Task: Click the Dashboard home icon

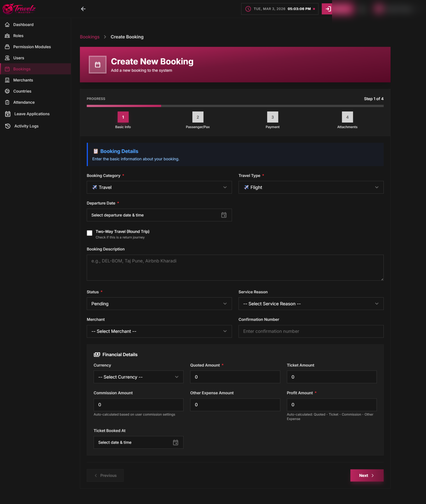Action: (x=7, y=25)
